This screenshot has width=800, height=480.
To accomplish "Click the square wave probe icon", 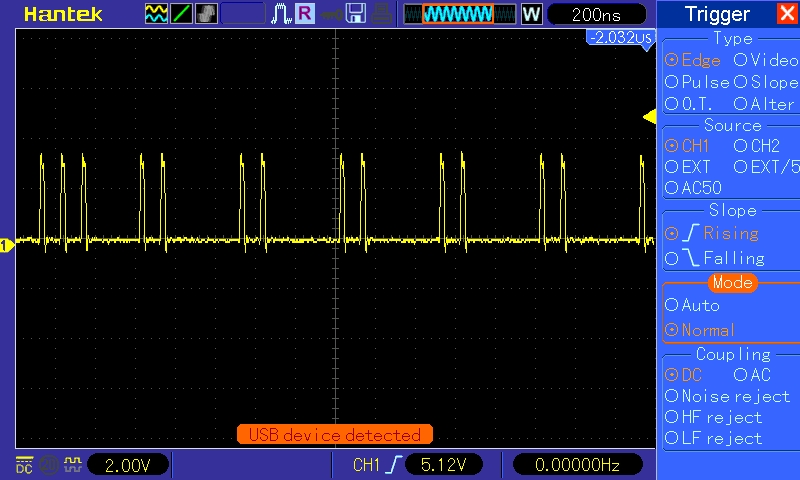I will click(73, 464).
